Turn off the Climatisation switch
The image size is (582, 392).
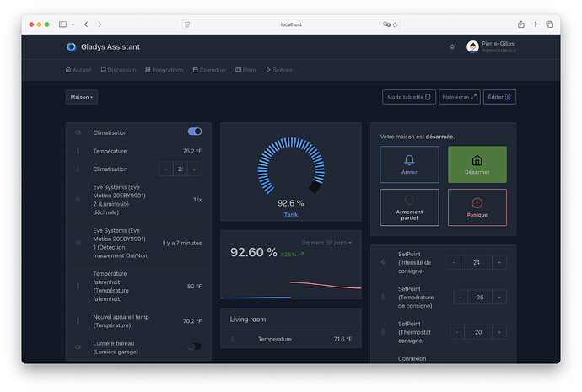195,132
